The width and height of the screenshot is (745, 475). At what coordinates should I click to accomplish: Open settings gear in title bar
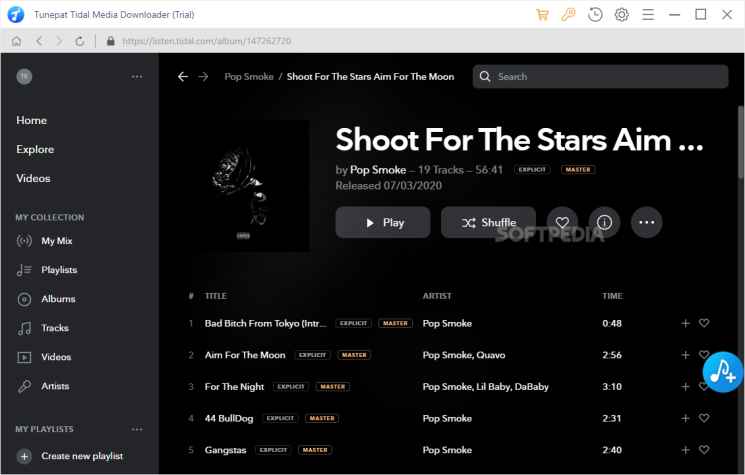coord(621,14)
